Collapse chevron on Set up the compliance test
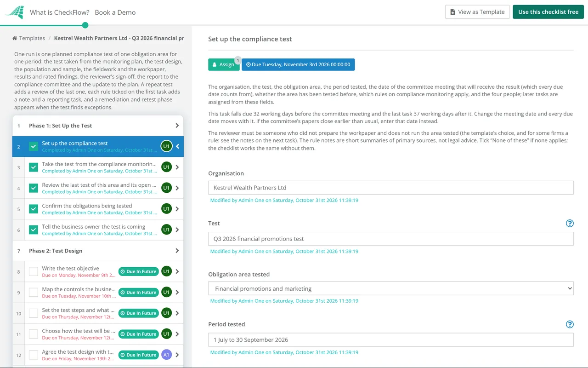588x368 pixels. [178, 146]
